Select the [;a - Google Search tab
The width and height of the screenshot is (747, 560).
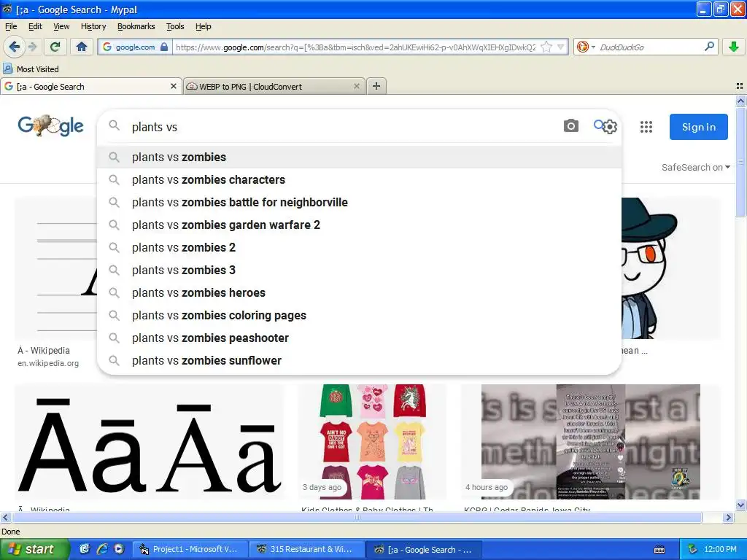(90, 86)
